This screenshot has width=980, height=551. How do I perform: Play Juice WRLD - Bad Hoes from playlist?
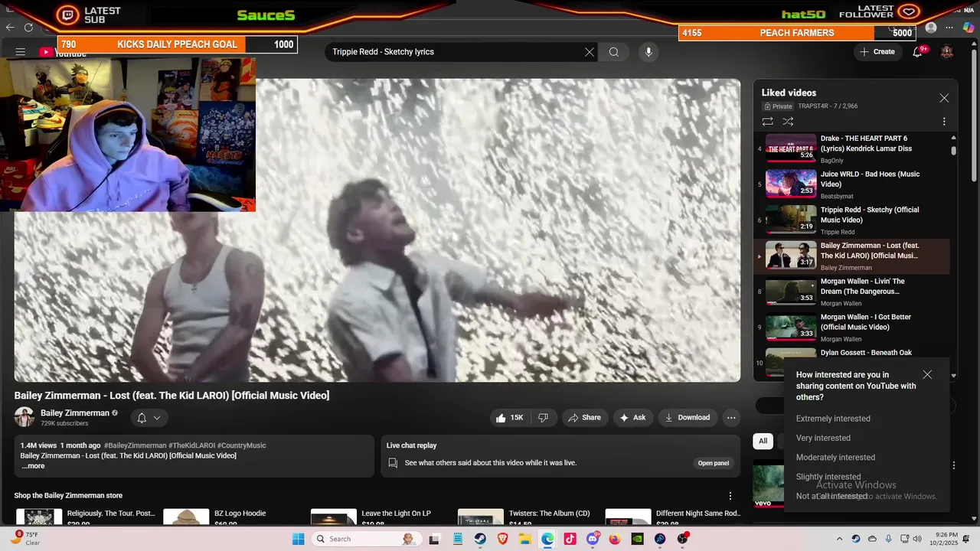click(x=852, y=184)
